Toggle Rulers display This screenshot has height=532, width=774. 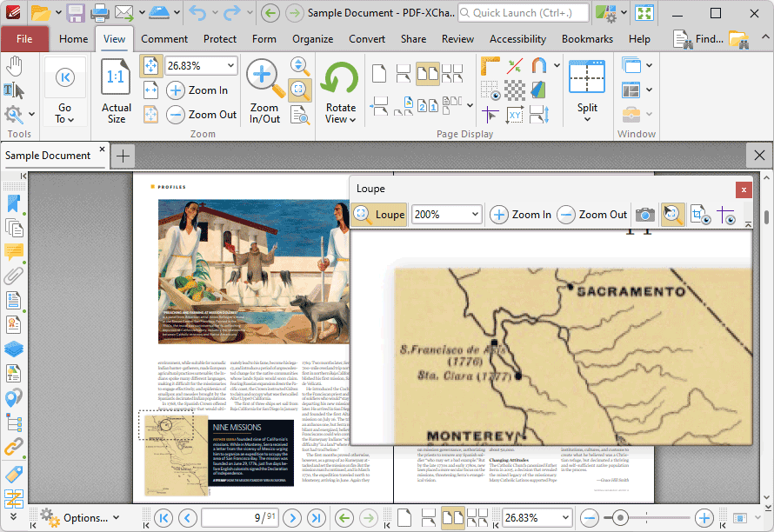[490, 66]
